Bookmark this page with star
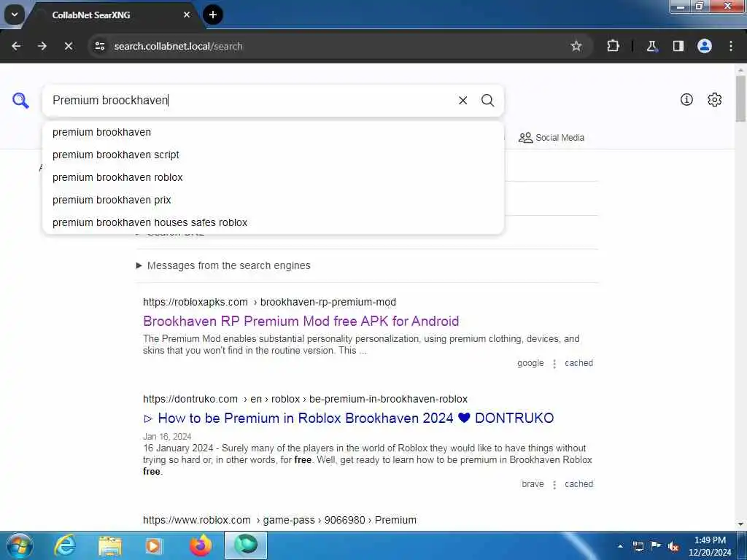The height and width of the screenshot is (560, 747). point(576,46)
